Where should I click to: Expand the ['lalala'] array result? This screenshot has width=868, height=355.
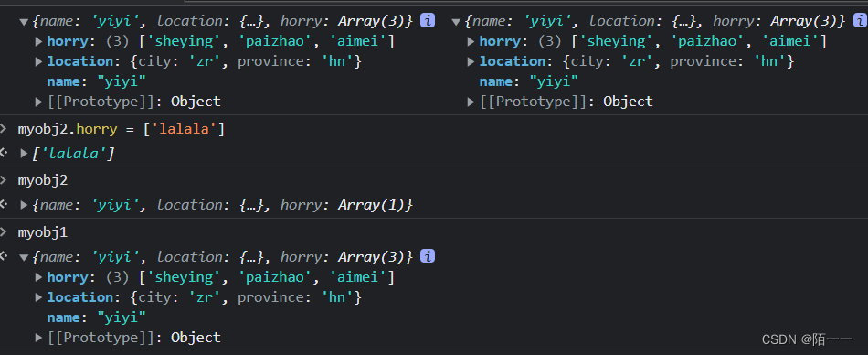click(x=24, y=153)
